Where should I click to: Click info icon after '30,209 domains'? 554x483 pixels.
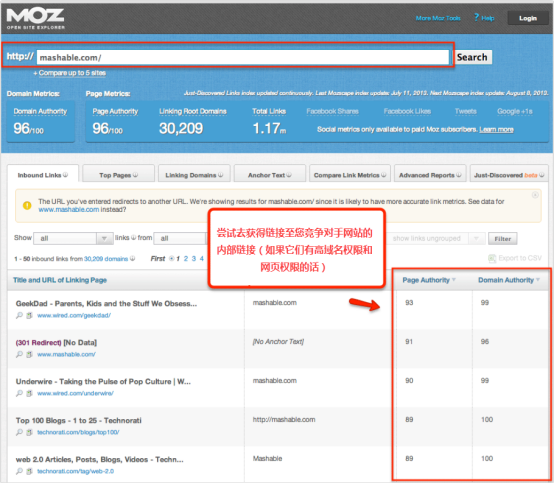pyautogui.click(x=132, y=259)
